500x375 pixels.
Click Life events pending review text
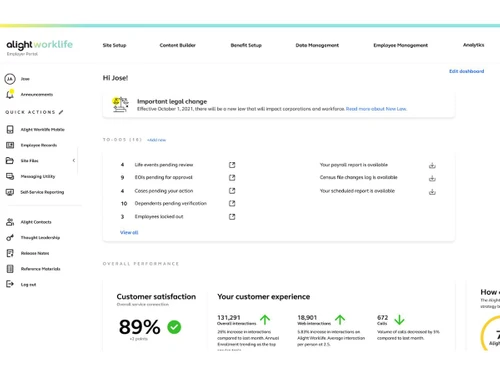click(164, 165)
